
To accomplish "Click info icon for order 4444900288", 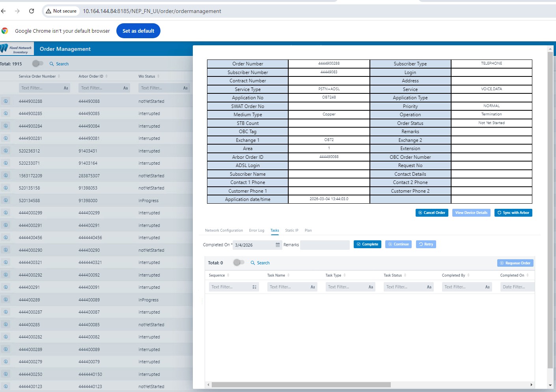I will click(6, 101).
